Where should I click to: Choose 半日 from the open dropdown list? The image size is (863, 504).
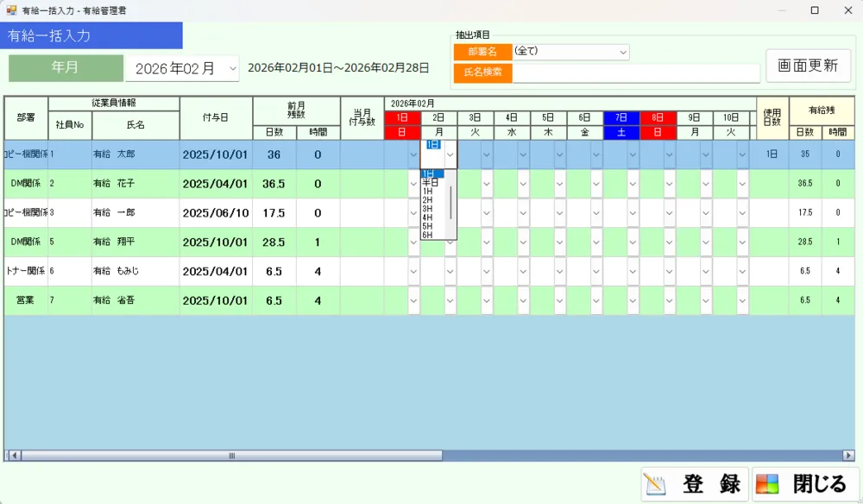click(x=431, y=182)
